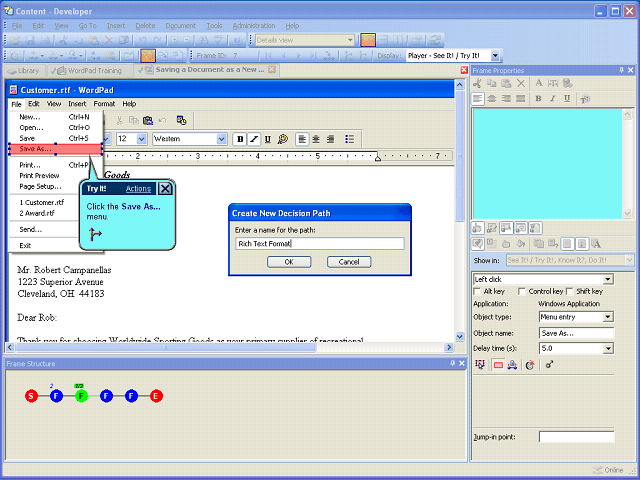
Task: Click Cancel in Create New Decision Path dialog
Action: 349,262
